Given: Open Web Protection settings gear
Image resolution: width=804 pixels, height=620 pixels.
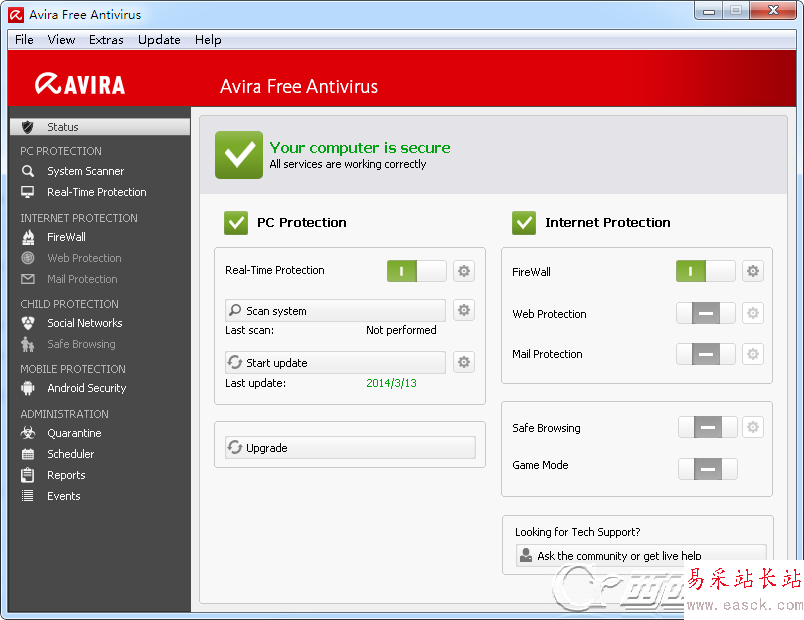Looking at the screenshot, I should click(753, 313).
